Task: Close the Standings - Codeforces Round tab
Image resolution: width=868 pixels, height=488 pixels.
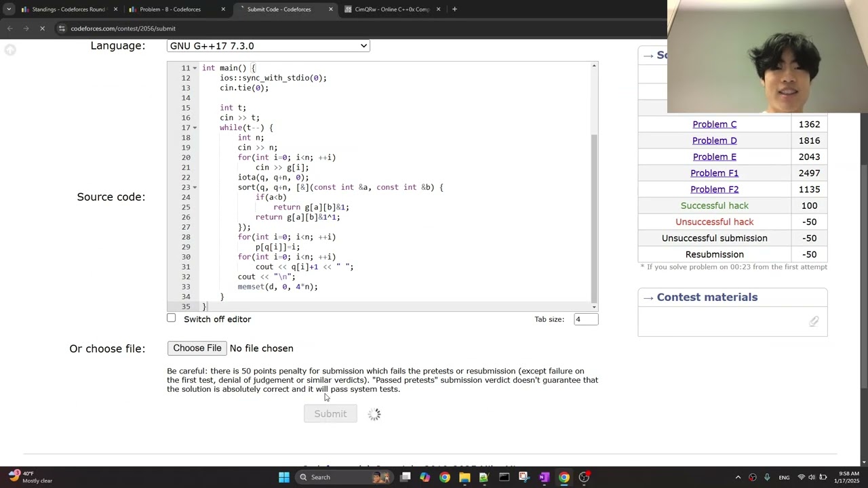Action: [115, 9]
